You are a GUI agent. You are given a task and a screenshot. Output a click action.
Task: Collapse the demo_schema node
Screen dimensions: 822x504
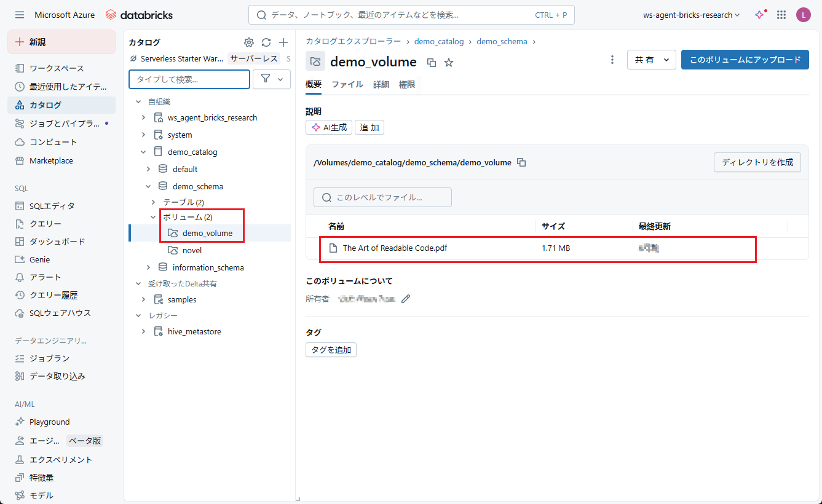pyautogui.click(x=148, y=186)
